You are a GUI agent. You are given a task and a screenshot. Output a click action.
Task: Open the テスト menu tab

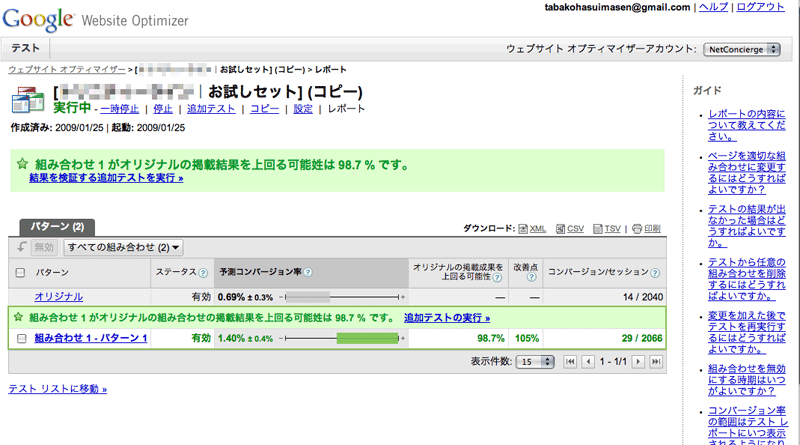pos(25,48)
